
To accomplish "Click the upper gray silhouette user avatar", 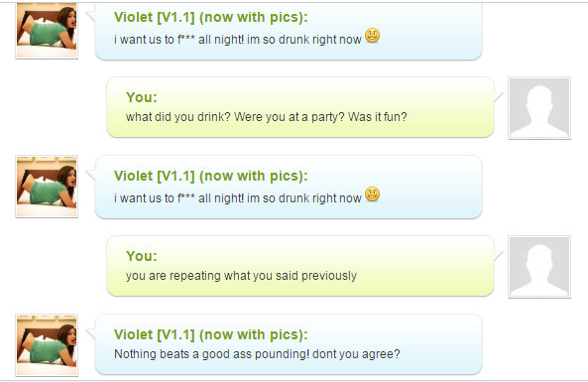I will [539, 108].
